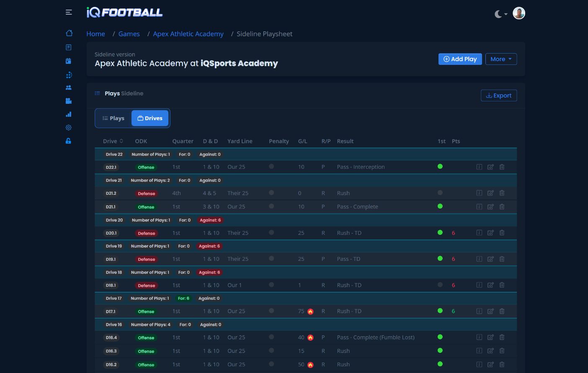Toggle first down indicator for D16.2
Image resolution: width=588 pixels, height=373 pixels.
[440, 364]
